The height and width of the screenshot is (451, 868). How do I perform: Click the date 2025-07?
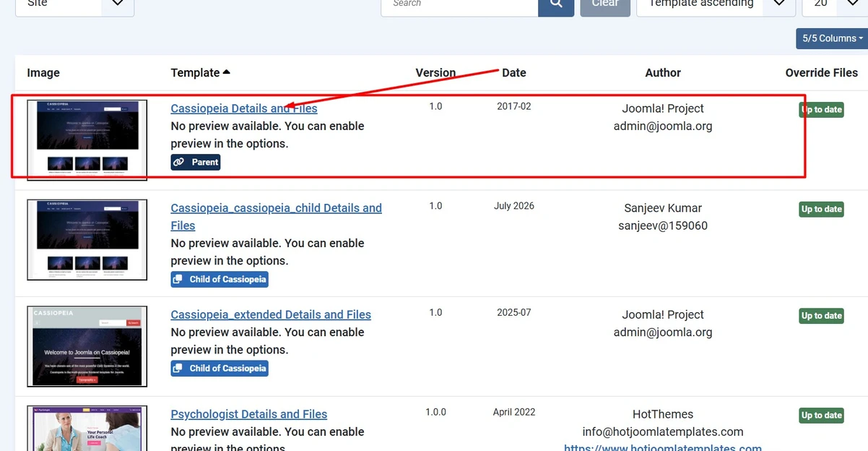tap(514, 313)
